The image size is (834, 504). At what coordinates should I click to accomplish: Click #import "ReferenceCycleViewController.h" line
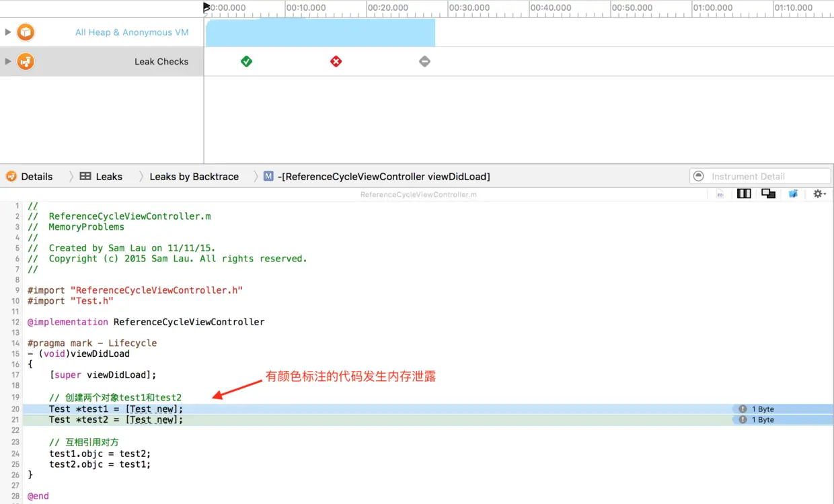click(135, 290)
